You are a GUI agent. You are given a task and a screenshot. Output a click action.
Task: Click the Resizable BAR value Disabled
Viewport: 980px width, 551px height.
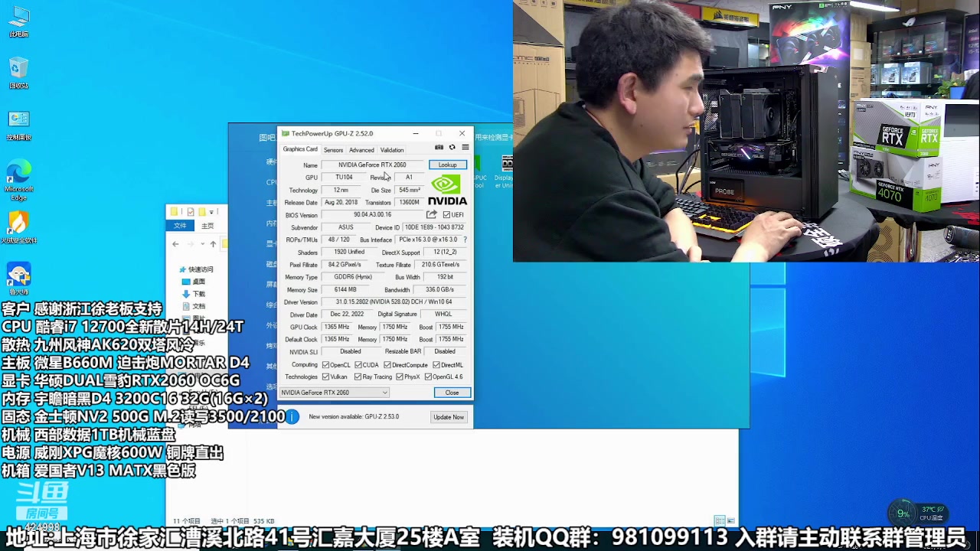tap(445, 352)
